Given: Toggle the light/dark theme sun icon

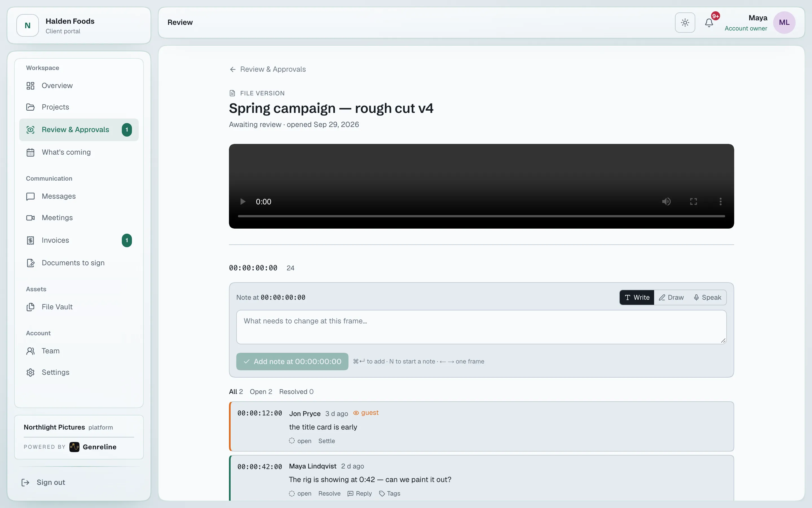Looking at the screenshot, I should [x=685, y=23].
